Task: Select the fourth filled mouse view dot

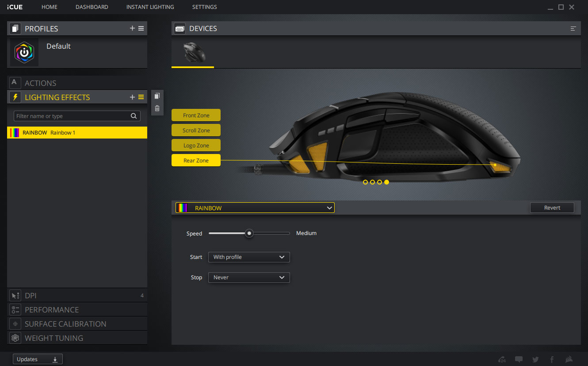Action: click(386, 182)
